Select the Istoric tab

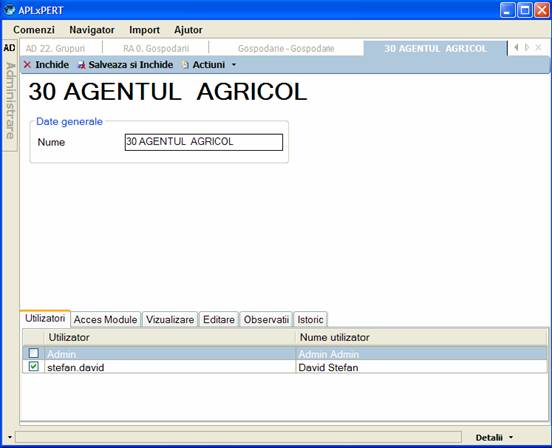click(310, 320)
